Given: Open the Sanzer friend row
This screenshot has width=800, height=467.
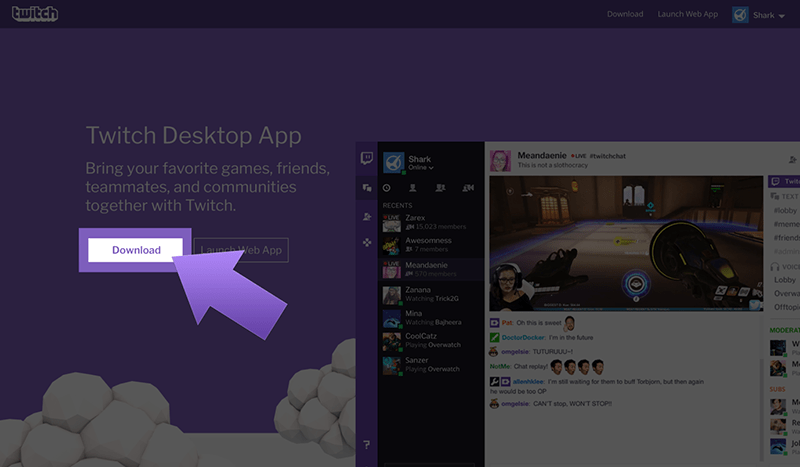Looking at the screenshot, I should pos(431,365).
